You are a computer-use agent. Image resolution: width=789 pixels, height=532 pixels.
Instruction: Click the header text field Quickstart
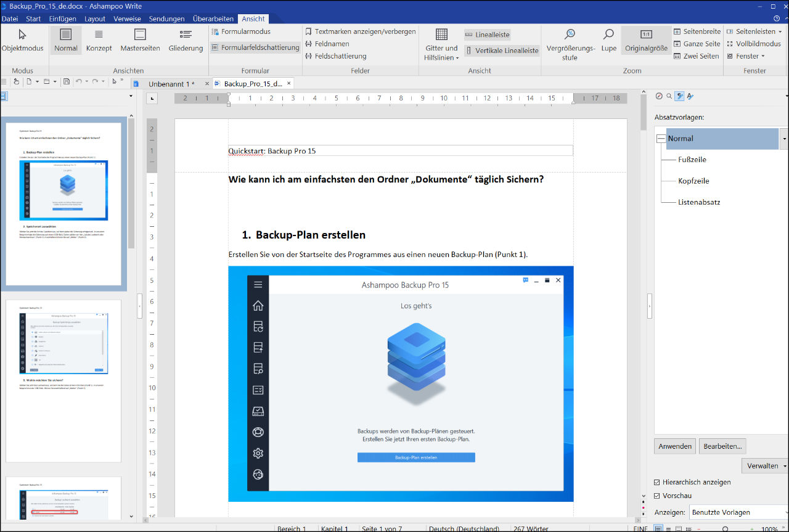click(x=400, y=150)
